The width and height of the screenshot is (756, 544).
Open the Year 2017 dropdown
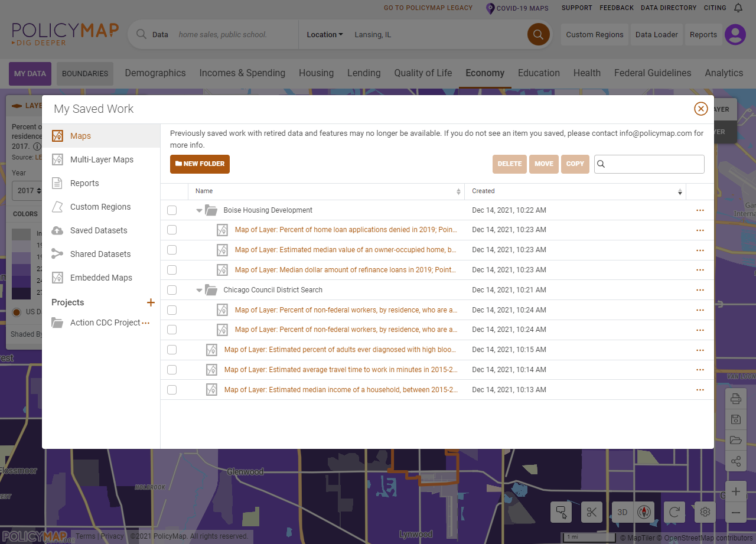pos(29,190)
